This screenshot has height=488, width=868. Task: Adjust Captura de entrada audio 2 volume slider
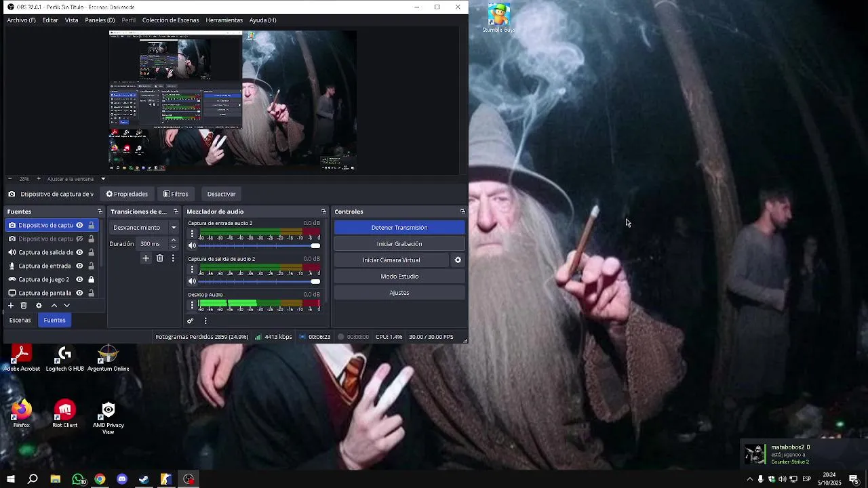(x=258, y=245)
